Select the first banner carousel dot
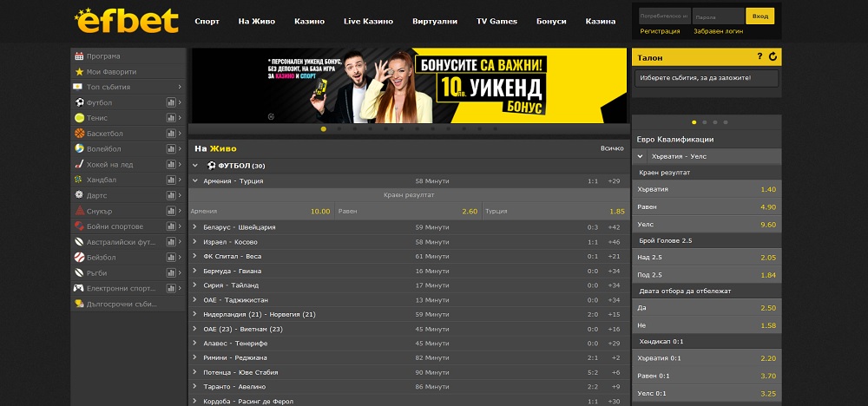 coord(324,128)
